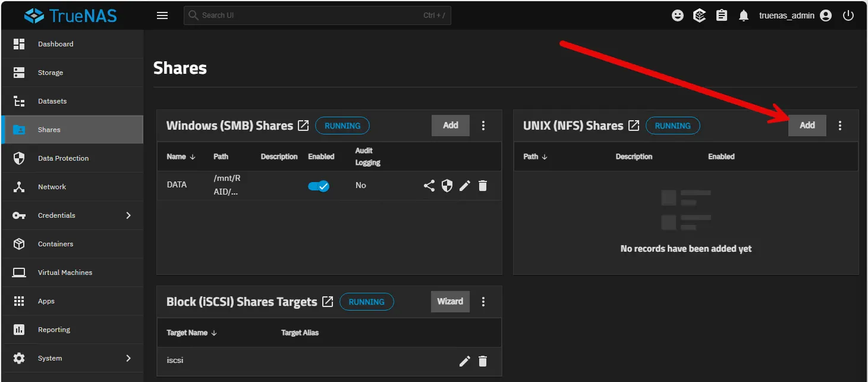Edit share ACL for DATA share
This screenshot has height=382, width=868.
click(429, 186)
